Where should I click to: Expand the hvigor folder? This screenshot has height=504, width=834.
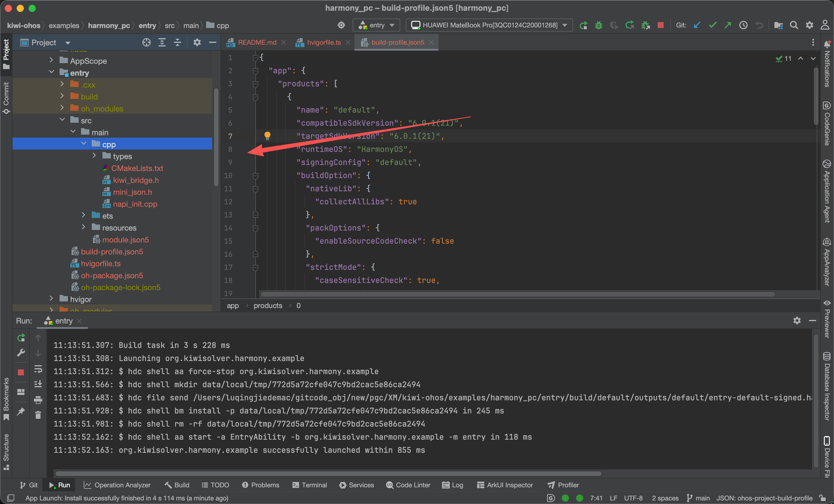[x=52, y=298]
